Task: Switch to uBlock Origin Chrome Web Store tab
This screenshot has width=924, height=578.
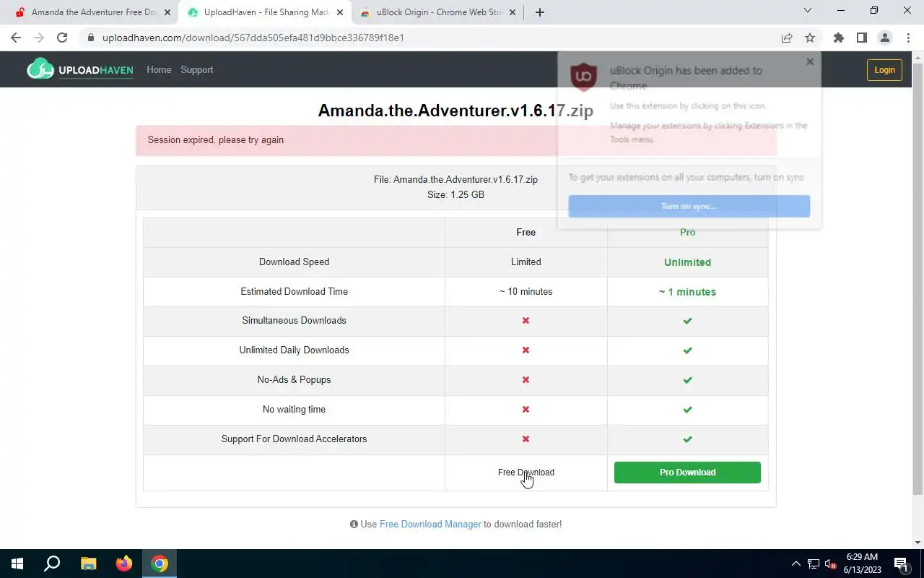Action: 437,12
